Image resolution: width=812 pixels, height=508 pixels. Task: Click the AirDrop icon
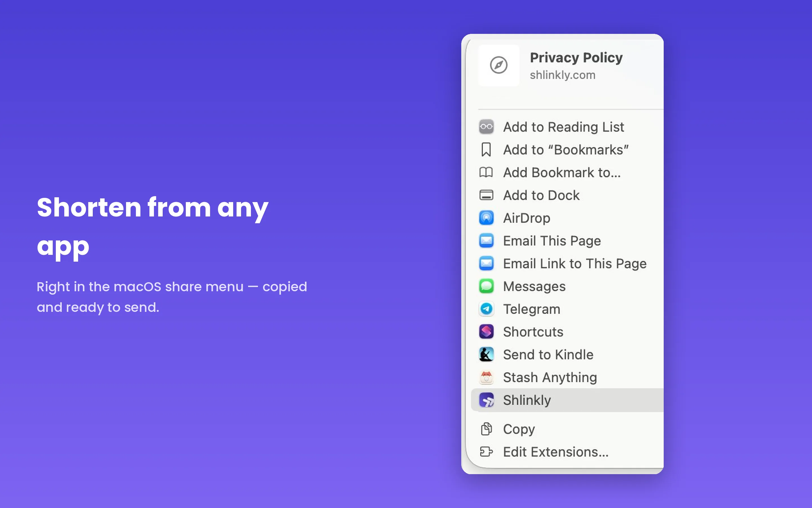486,218
